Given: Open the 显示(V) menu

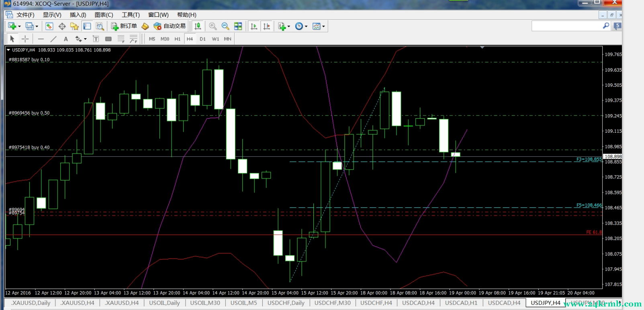Looking at the screenshot, I should click(x=52, y=15).
